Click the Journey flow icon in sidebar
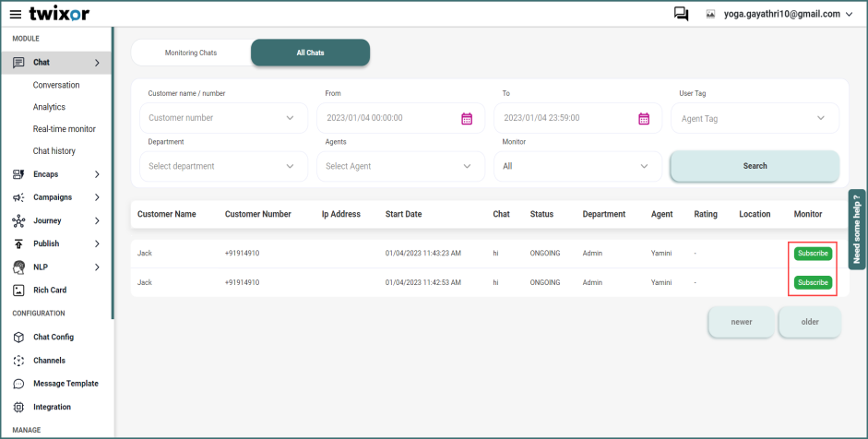868x439 pixels. click(18, 220)
